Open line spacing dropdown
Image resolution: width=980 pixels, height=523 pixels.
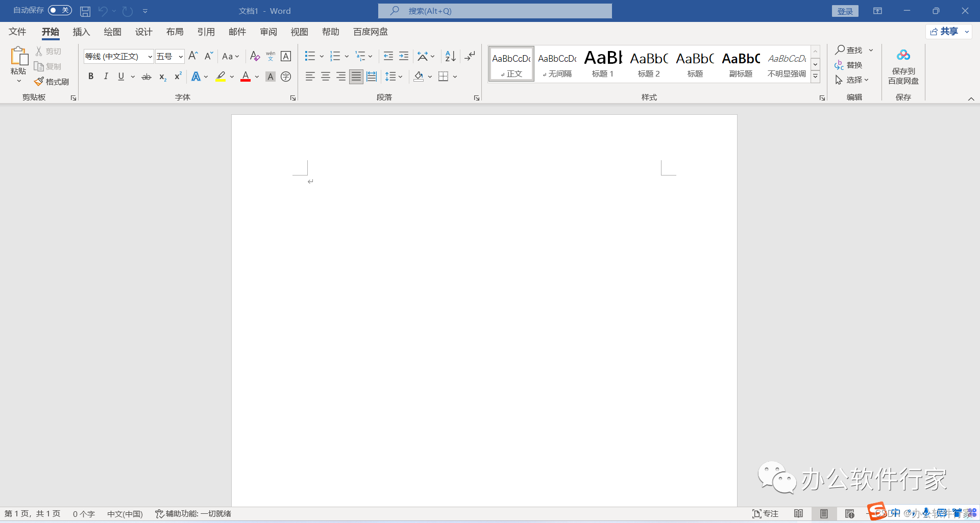(x=394, y=77)
